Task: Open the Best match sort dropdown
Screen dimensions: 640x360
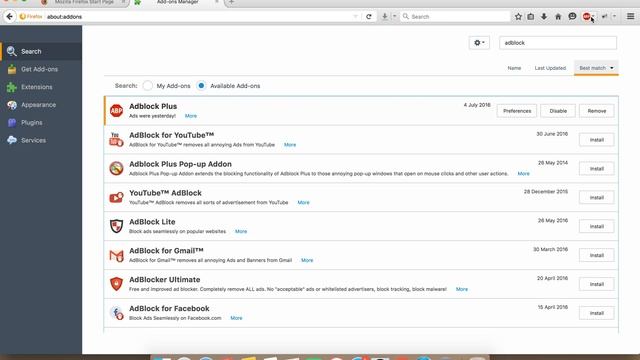Action: coord(596,68)
